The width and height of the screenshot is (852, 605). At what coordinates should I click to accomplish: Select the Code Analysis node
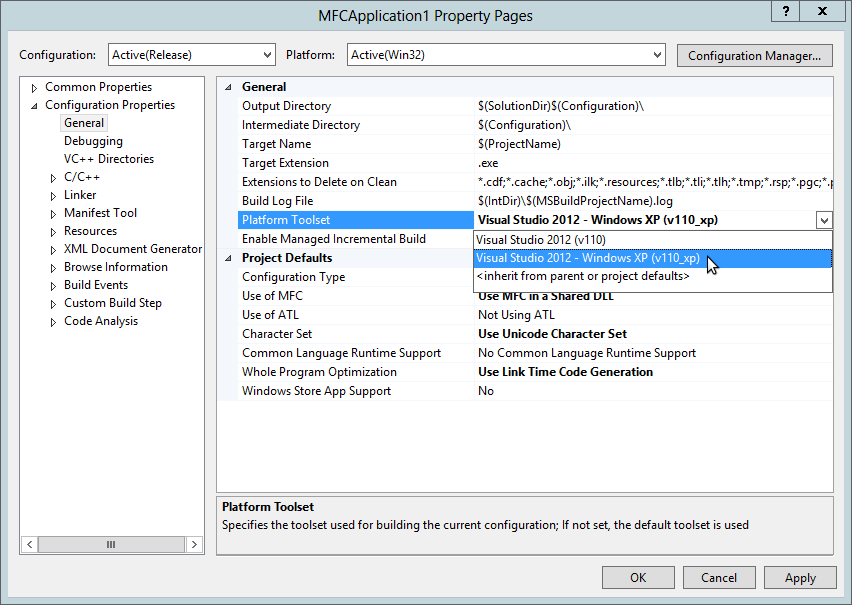tap(99, 320)
